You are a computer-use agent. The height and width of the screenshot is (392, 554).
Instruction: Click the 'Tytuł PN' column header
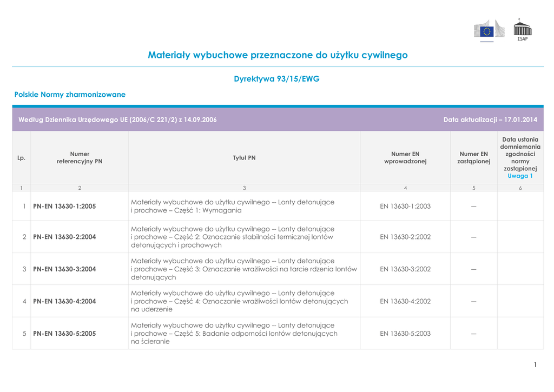pos(244,158)
